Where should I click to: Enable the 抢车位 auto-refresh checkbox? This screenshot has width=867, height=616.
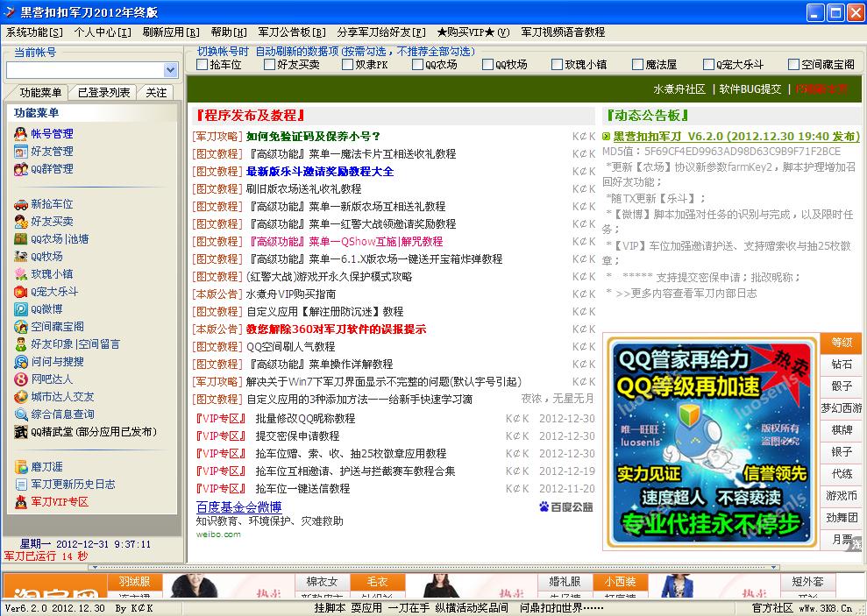(203, 65)
